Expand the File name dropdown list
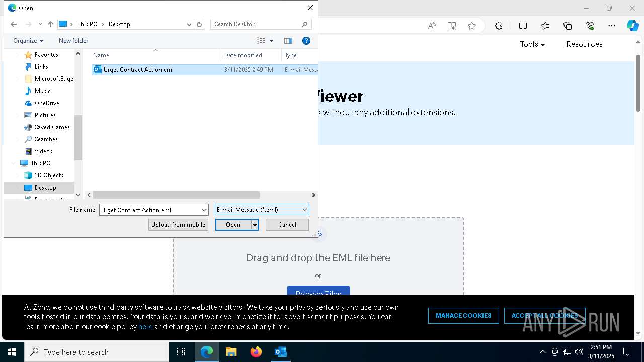The height and width of the screenshot is (362, 644). point(204,210)
